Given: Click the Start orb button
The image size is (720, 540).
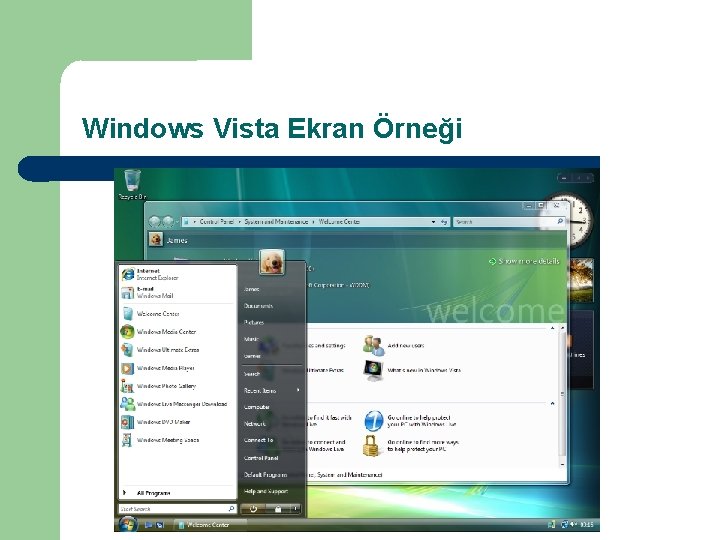Looking at the screenshot, I should point(128,524).
